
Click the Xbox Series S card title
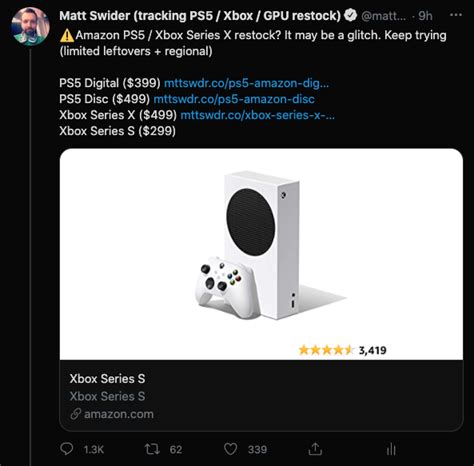(107, 379)
